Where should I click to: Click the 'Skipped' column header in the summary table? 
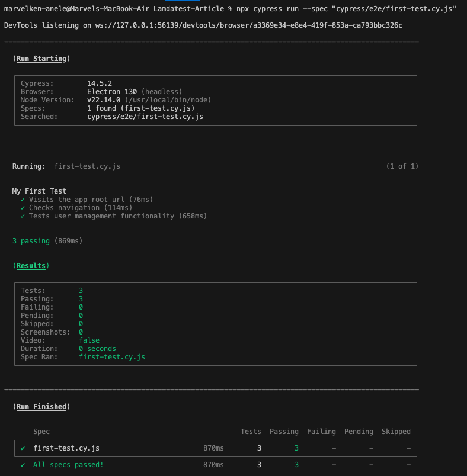coord(396,432)
